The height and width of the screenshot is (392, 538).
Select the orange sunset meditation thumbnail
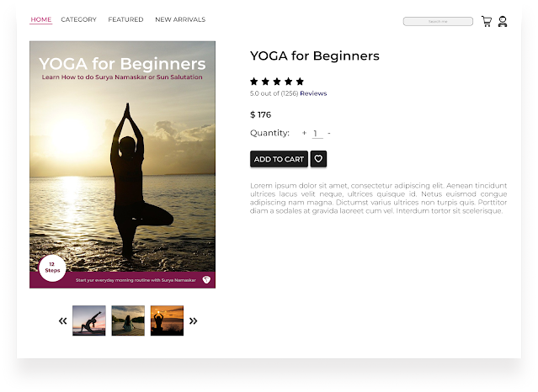click(167, 320)
